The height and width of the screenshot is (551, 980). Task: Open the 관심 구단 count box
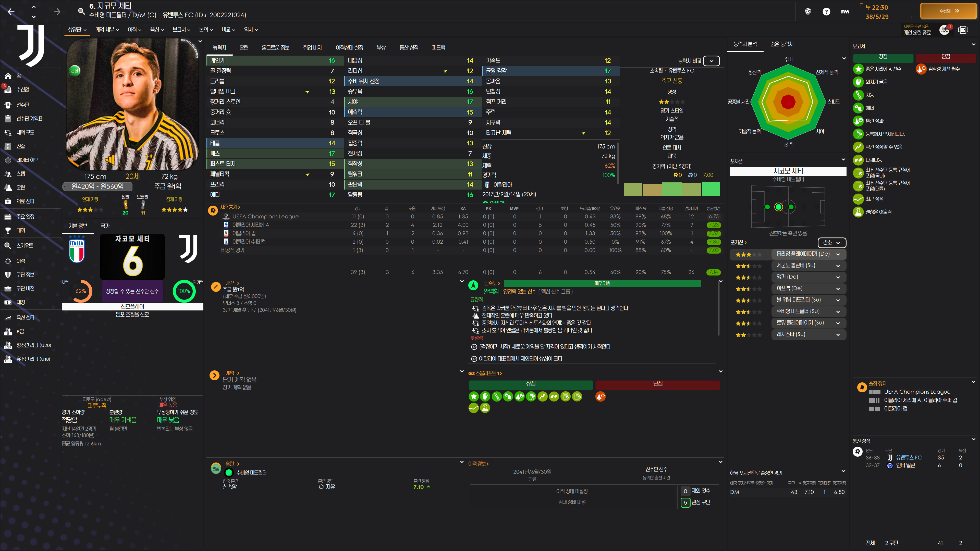[x=685, y=502]
